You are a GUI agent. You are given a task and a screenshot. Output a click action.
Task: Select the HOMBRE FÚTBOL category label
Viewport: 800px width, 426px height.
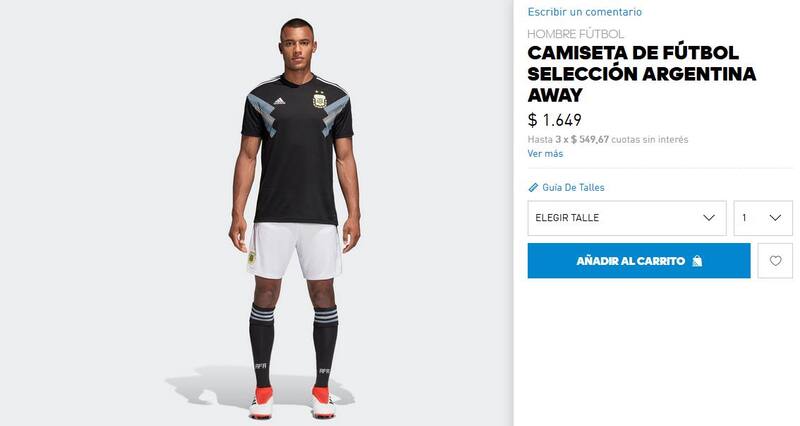pos(575,34)
